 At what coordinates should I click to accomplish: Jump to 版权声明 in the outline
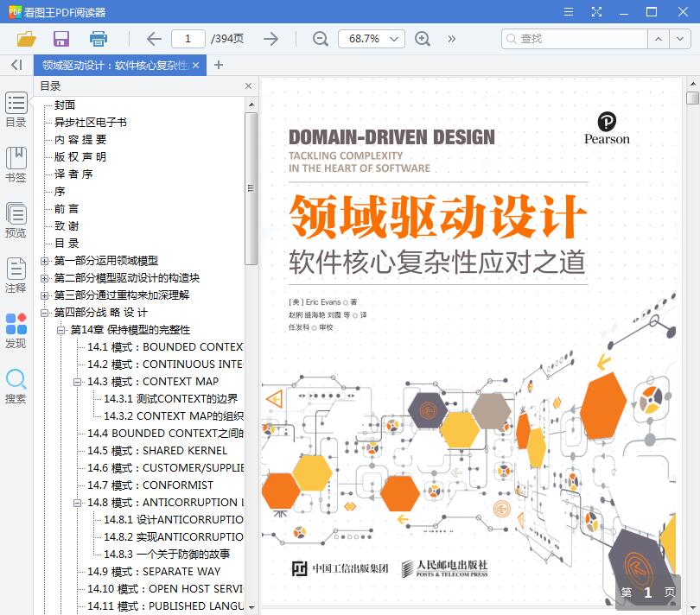(x=80, y=157)
